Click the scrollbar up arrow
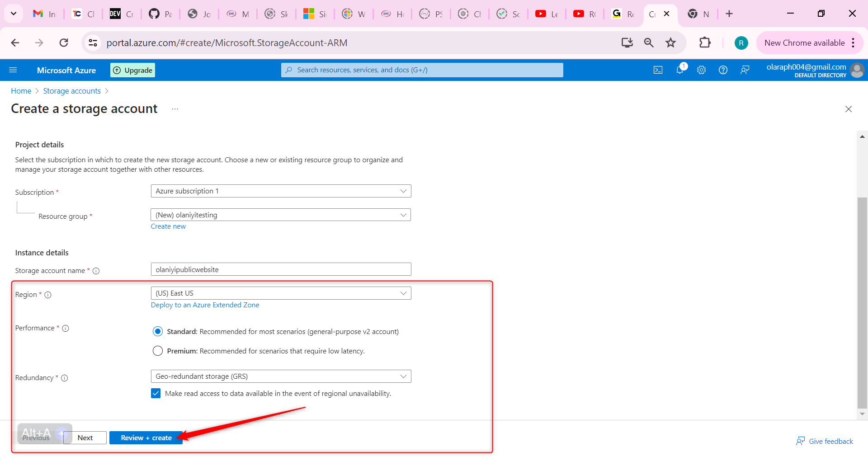Image resolution: width=868 pixels, height=461 pixels. pos(862,136)
